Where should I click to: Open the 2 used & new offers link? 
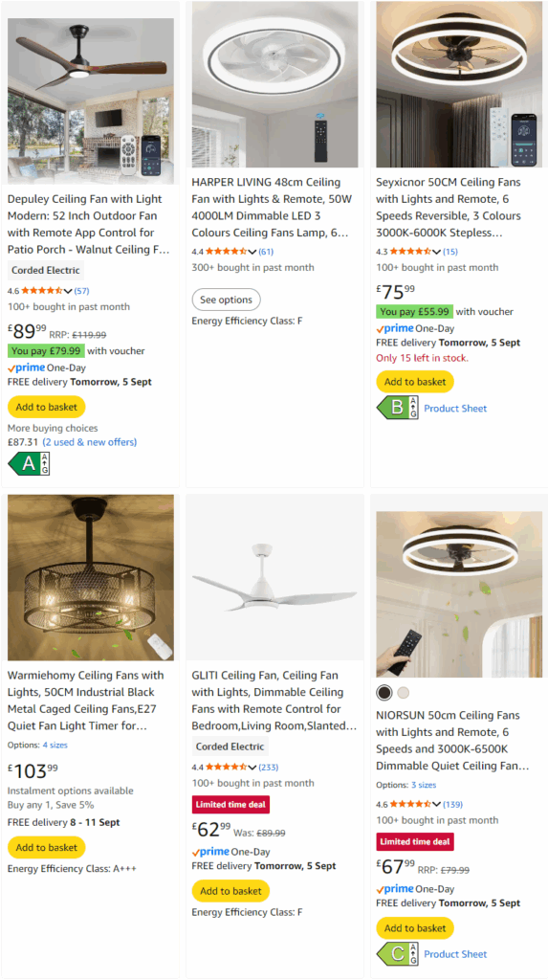(89, 442)
